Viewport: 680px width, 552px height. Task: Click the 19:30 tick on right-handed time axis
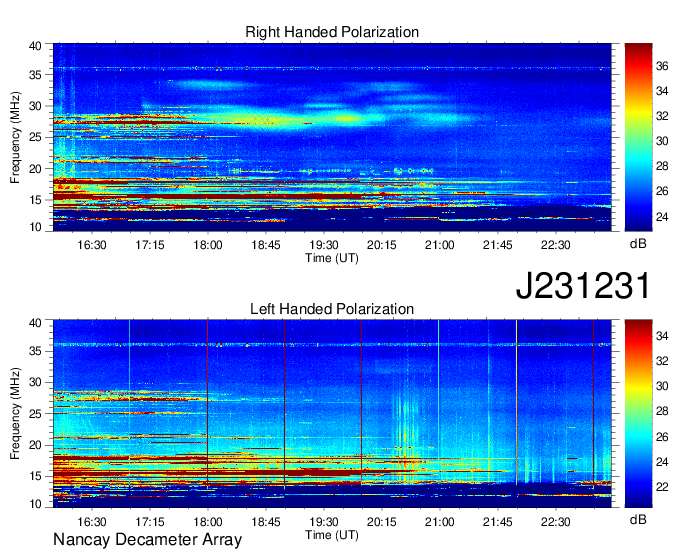click(x=324, y=245)
